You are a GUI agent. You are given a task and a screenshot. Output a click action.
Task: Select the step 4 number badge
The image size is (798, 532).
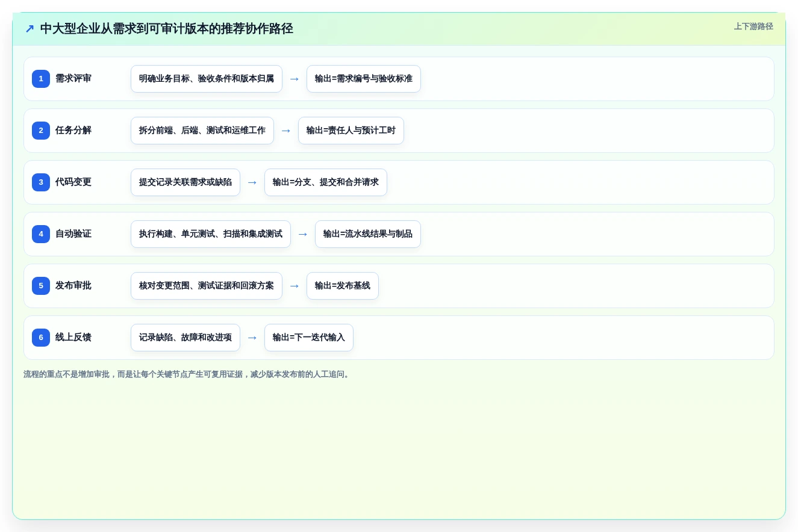point(41,234)
